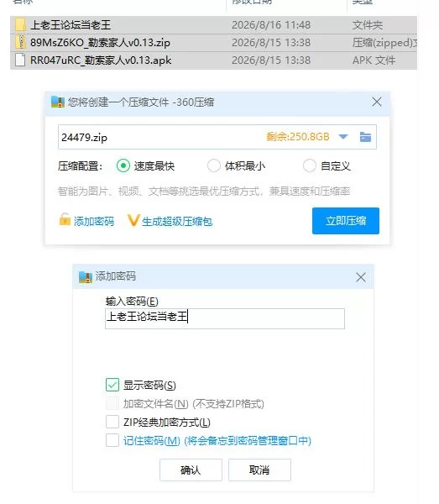This screenshot has width=439, height=504.
Task: Click the 360压缩 logo in compress dialog title
Action: click(58, 102)
